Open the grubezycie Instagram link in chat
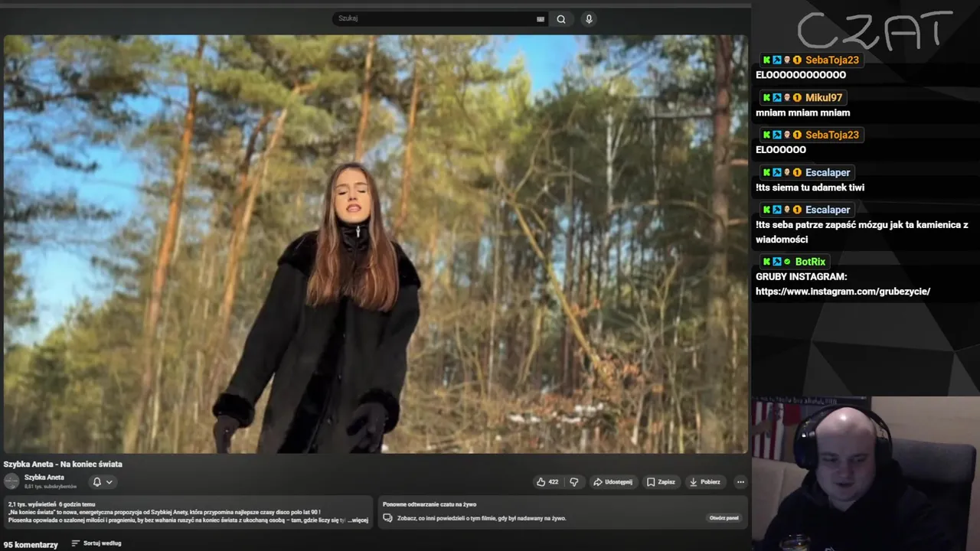 click(x=843, y=292)
